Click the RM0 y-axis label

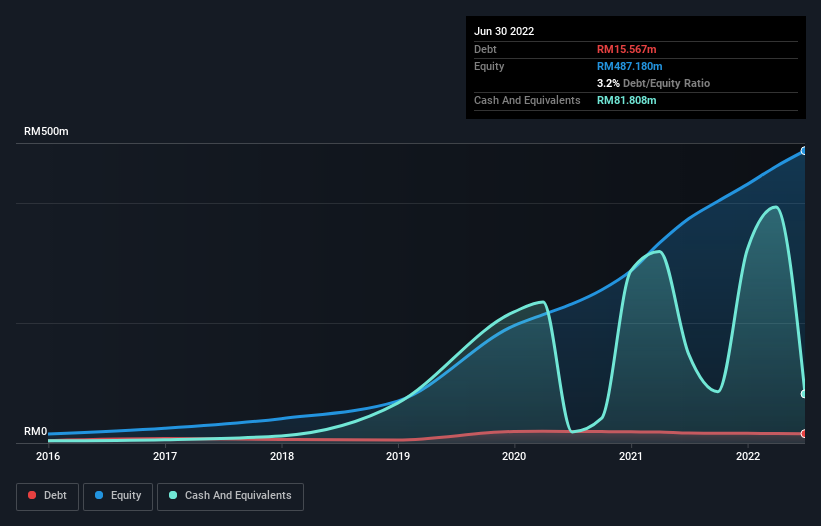(x=36, y=431)
